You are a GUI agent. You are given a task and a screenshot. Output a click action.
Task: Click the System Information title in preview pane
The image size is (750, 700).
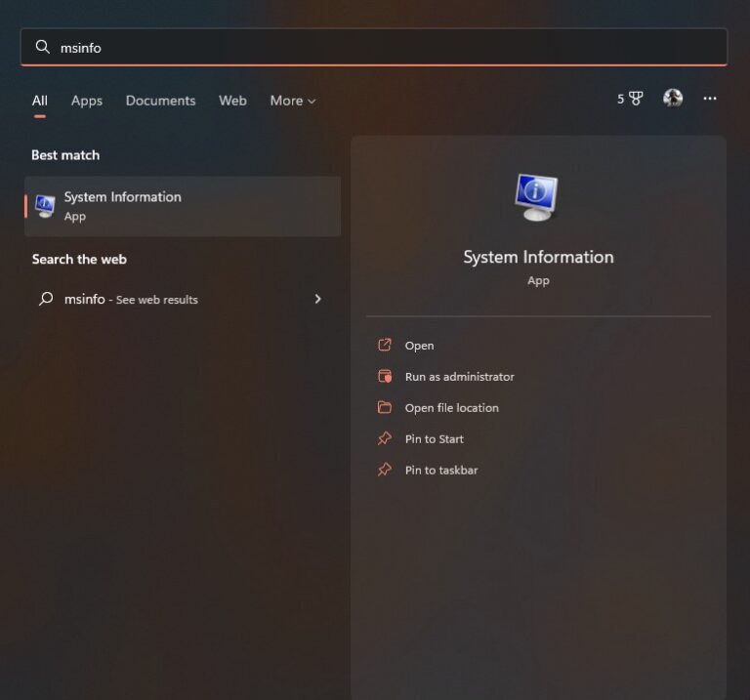[538, 257]
